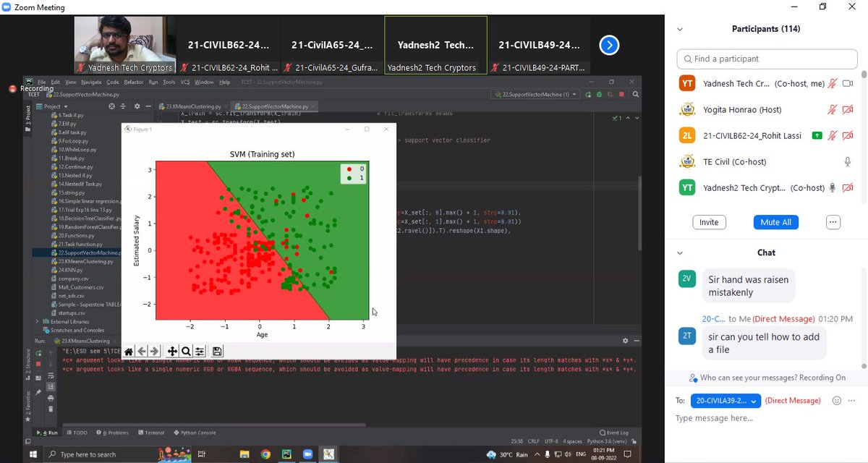
Task: Click the next participants arrow in the video strip
Action: [609, 46]
